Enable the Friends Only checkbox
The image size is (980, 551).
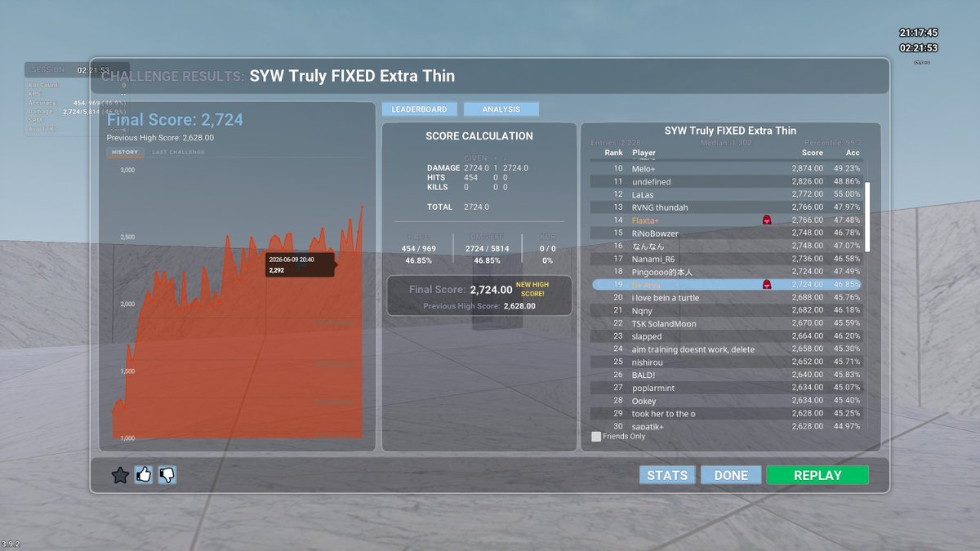click(x=596, y=437)
